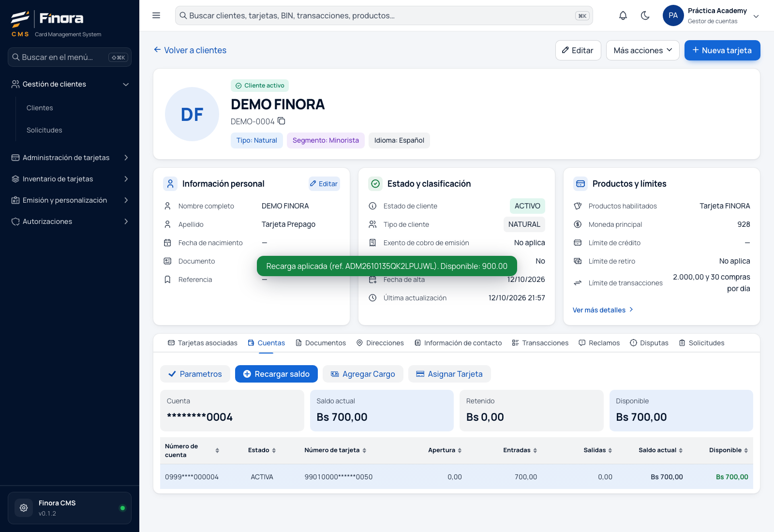Open the Reclamos tab
Screen dimensions: 774x532
pos(599,343)
